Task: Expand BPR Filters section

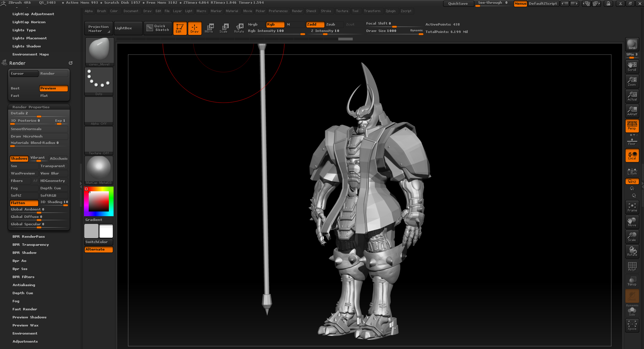Action: tap(24, 277)
